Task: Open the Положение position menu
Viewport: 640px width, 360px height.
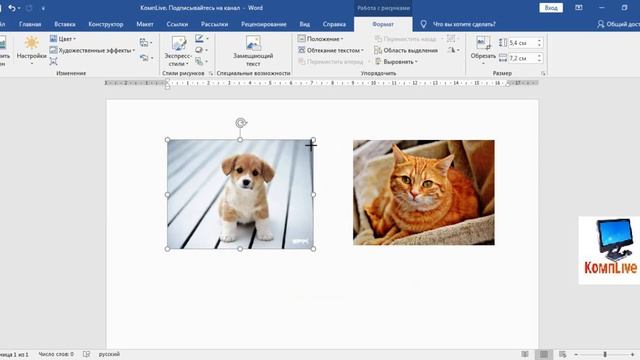Action: click(320, 39)
